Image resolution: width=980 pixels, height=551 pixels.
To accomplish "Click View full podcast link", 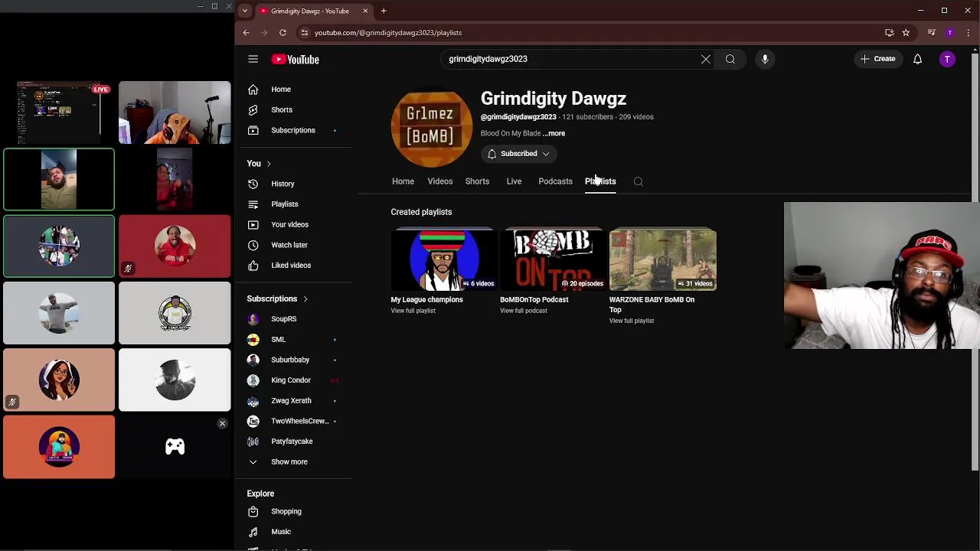I will pos(524,311).
